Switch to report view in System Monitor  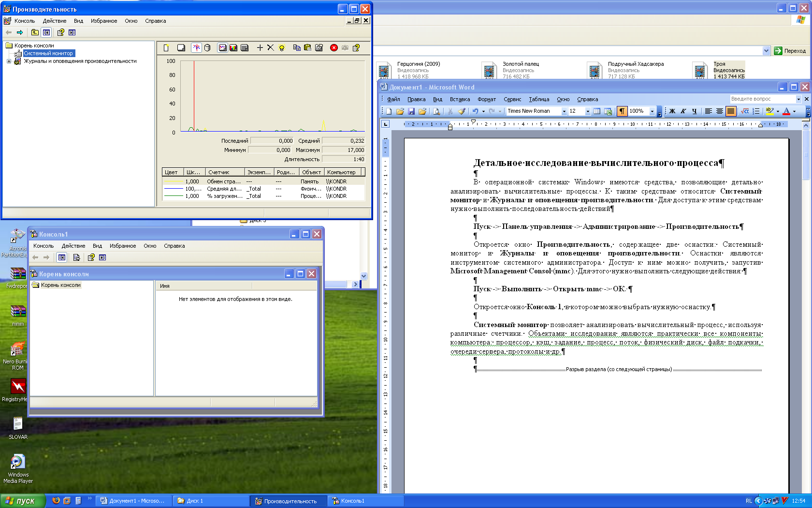245,47
